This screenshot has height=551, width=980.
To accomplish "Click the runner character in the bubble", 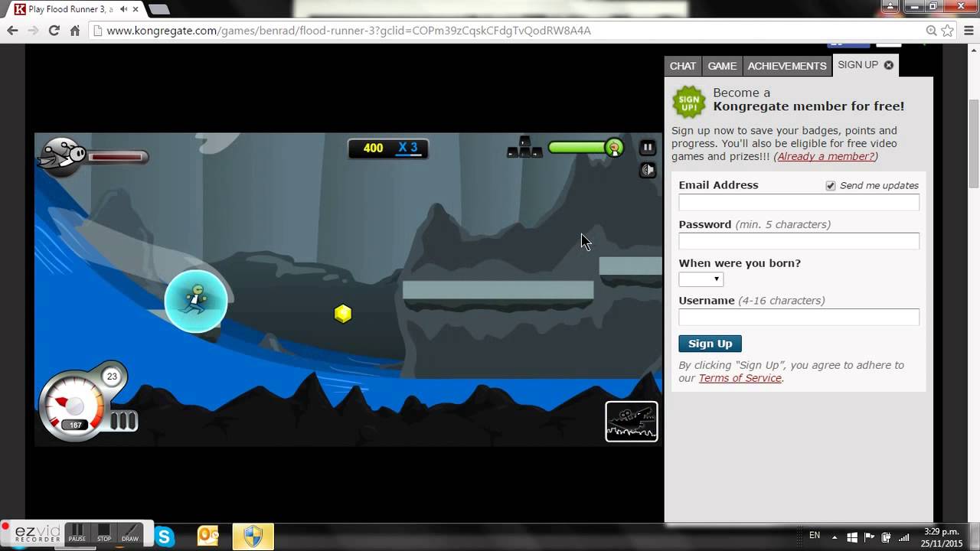I will [x=196, y=301].
